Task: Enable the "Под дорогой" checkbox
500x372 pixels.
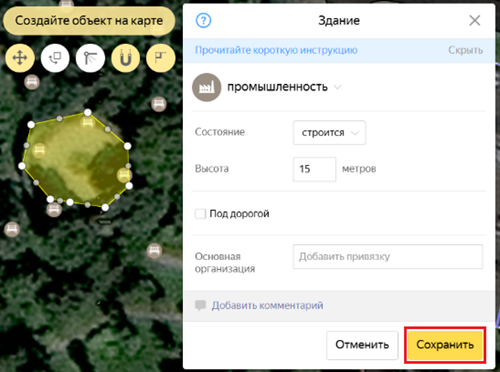Action: tap(200, 214)
